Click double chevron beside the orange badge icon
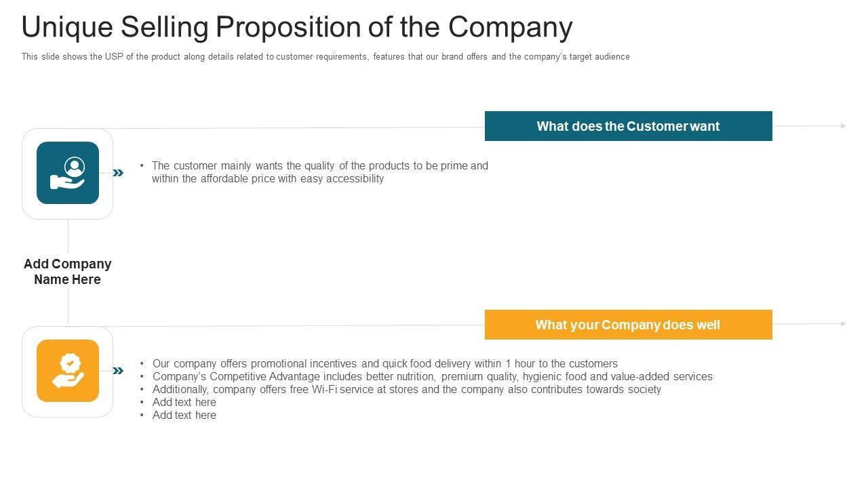Screen dimensions: 868x488 pyautogui.click(x=118, y=371)
